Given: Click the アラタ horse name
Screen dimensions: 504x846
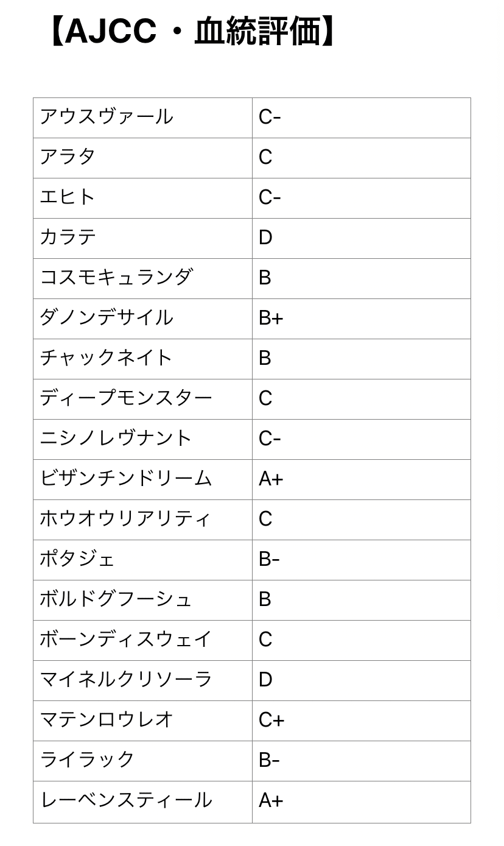Looking at the screenshot, I should coord(68,157).
